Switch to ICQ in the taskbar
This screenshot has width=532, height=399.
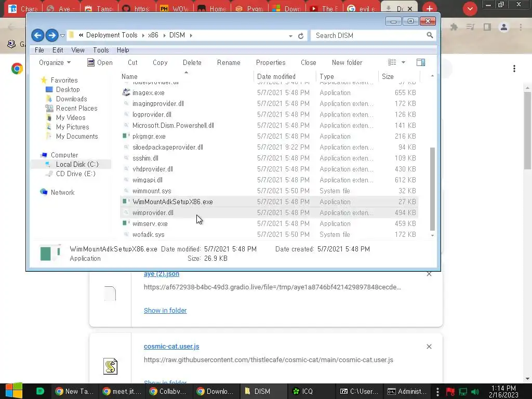pyautogui.click(x=303, y=391)
